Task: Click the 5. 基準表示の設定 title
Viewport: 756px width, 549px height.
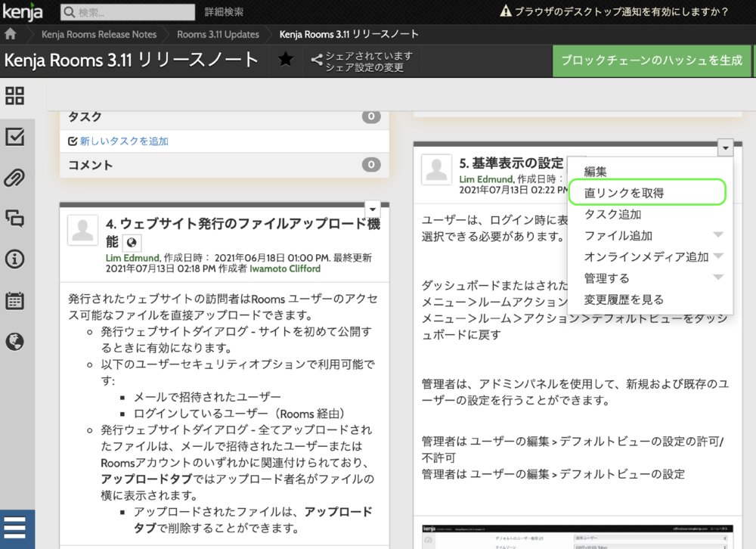Action: click(x=511, y=163)
